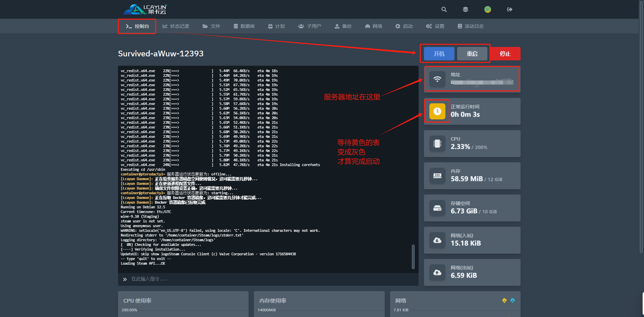
Task: Click the 在此输入指令 command input field
Action: [x=268, y=279]
